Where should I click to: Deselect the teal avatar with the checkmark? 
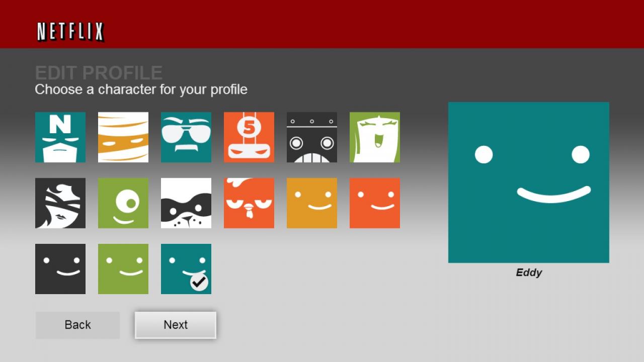click(x=186, y=268)
